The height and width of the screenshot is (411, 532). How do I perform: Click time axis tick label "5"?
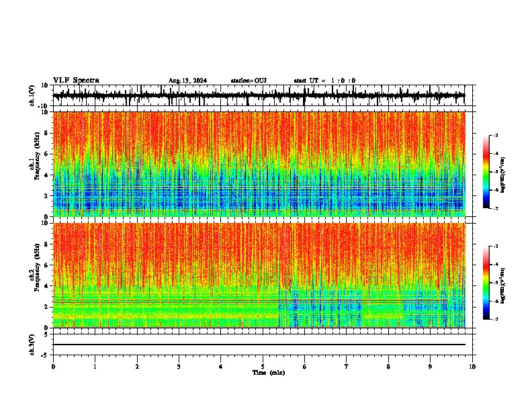tap(263, 367)
